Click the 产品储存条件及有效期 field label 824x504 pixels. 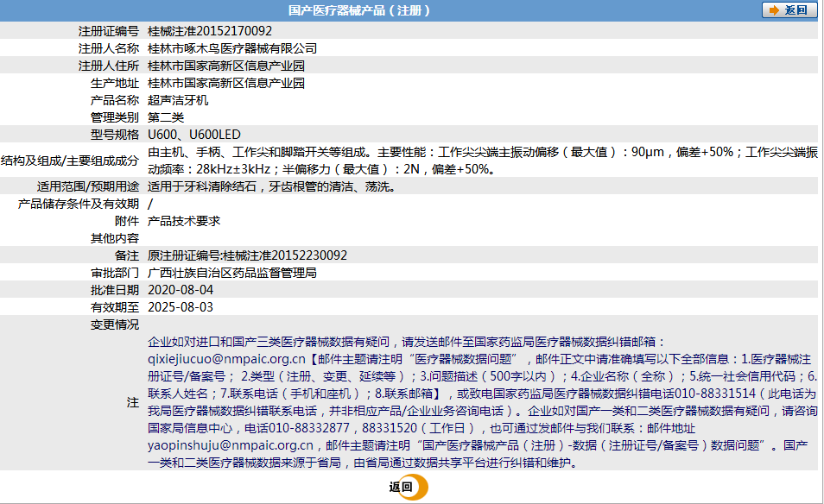tap(79, 204)
